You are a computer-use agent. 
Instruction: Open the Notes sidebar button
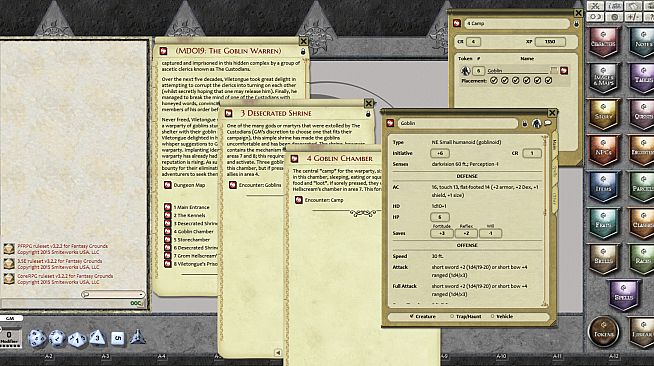pos(642,42)
